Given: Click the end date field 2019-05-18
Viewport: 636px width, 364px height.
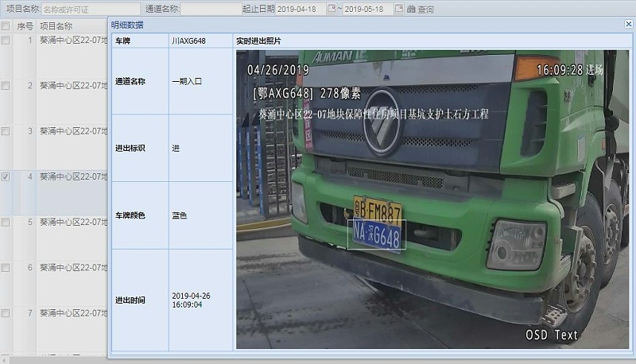Looking at the screenshot, I should 368,9.
